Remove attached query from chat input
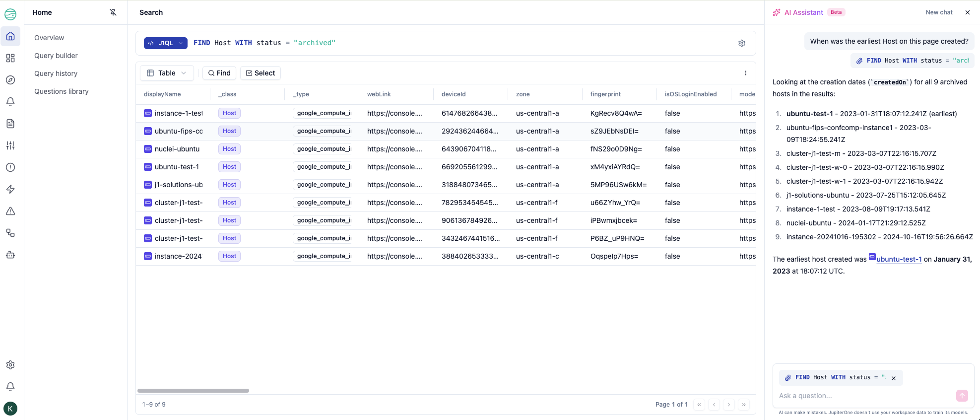The image size is (980, 420). (x=894, y=378)
